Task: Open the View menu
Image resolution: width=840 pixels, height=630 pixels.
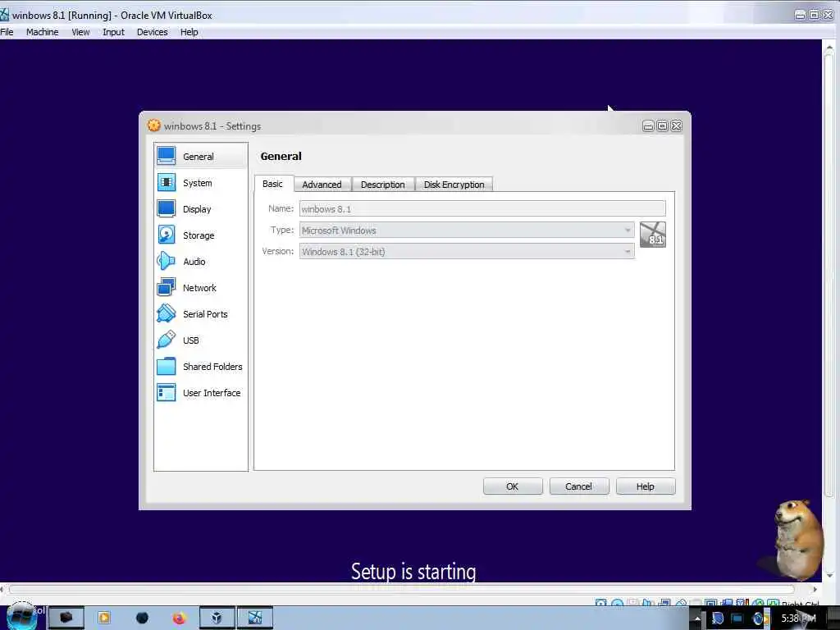Action: [x=80, y=32]
